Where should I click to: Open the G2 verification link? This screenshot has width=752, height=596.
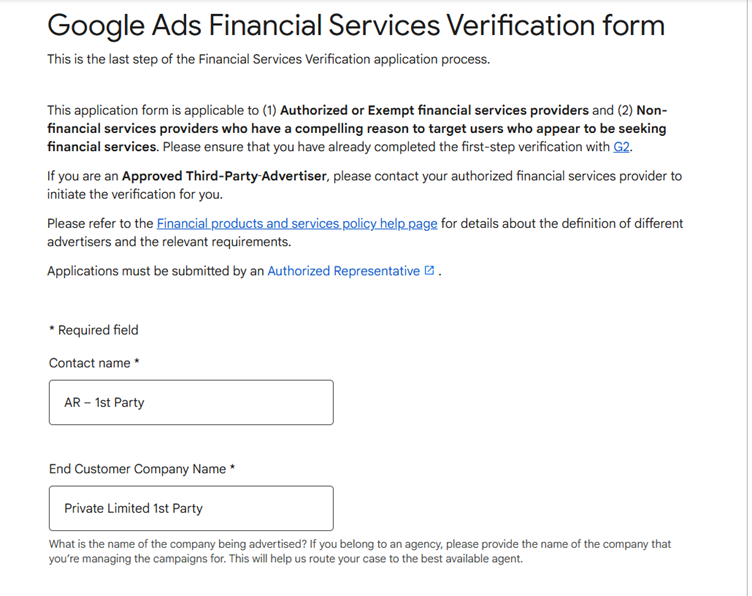click(x=621, y=147)
